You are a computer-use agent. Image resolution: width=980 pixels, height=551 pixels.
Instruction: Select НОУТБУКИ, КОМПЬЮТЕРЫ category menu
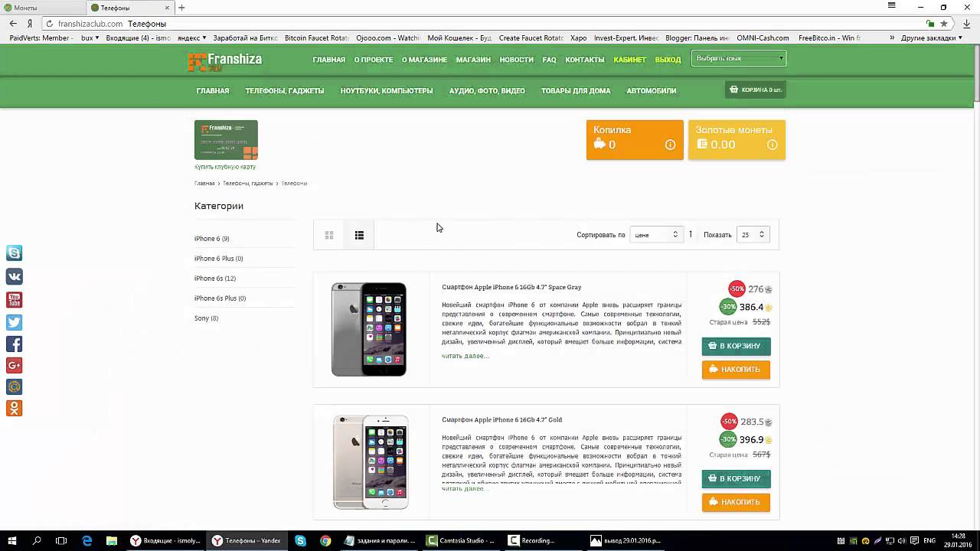tap(387, 90)
